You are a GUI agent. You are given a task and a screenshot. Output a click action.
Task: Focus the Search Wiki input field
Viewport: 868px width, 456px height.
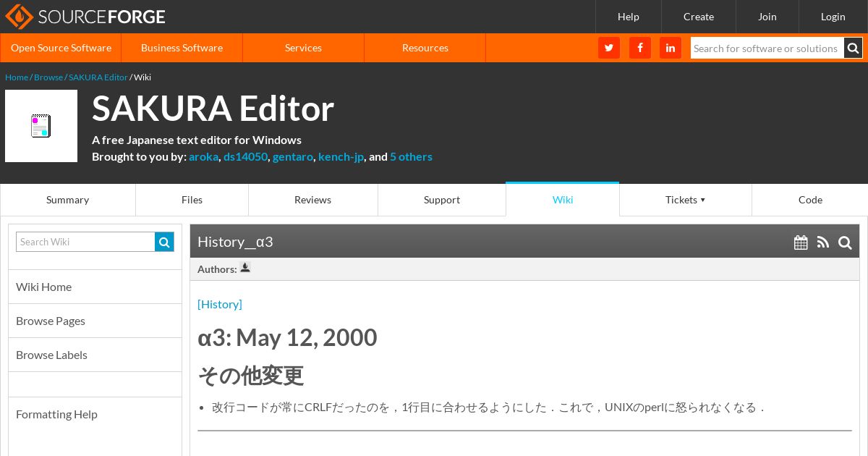(x=85, y=242)
